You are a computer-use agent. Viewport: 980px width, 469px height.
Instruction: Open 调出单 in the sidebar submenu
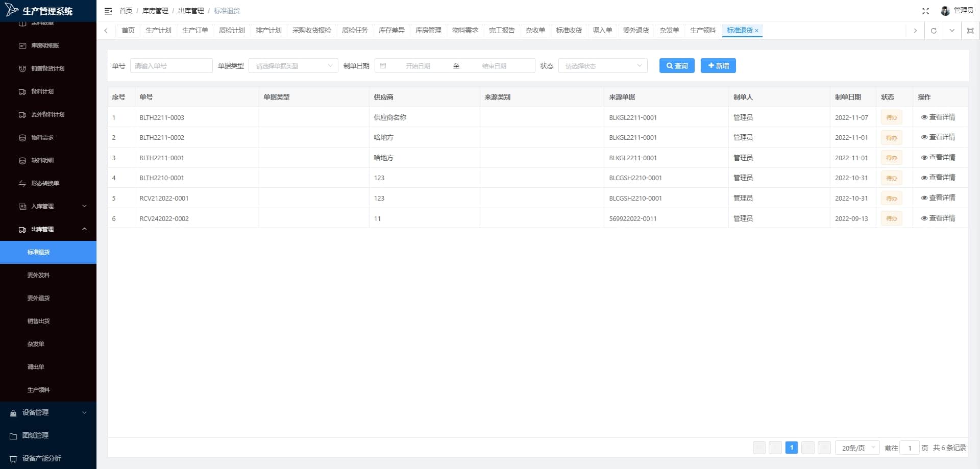click(x=48, y=367)
